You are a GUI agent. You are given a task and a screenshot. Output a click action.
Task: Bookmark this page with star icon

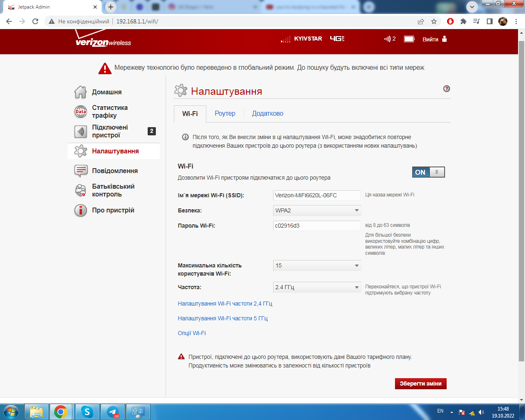(x=434, y=21)
